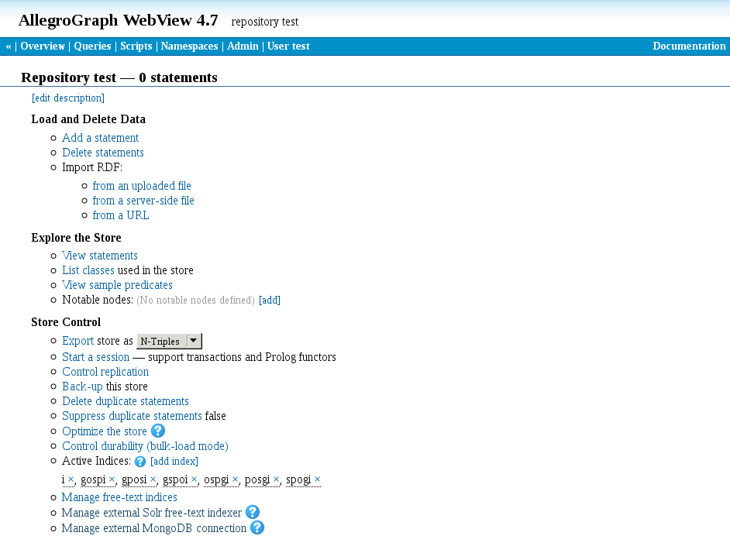Remove the gspoi index
The width and height of the screenshot is (730, 560).
[x=195, y=479]
